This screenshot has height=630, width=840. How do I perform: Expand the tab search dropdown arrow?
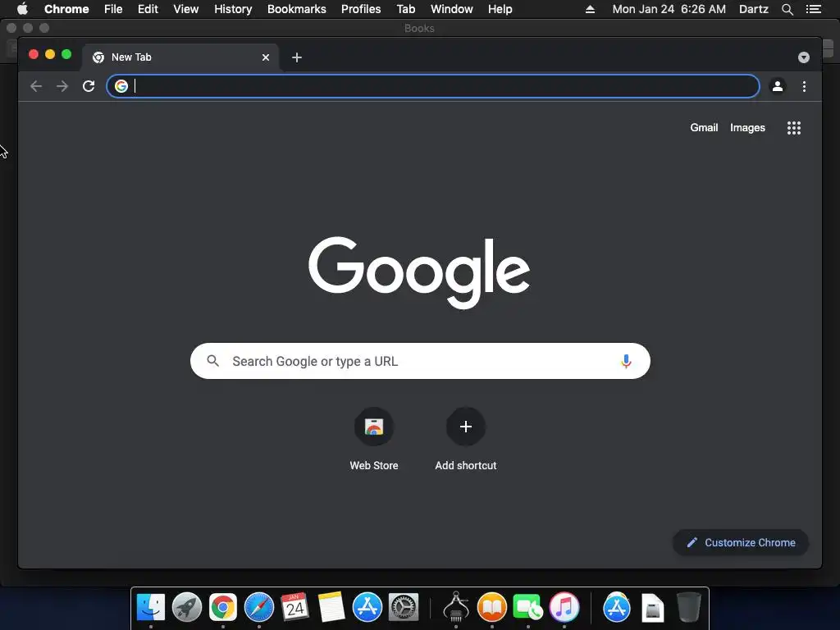point(804,57)
